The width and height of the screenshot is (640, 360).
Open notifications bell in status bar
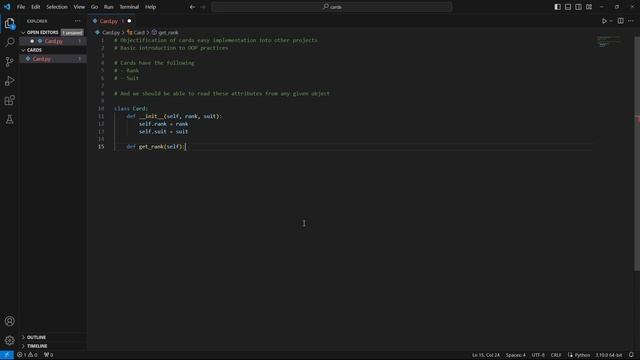[631, 355]
